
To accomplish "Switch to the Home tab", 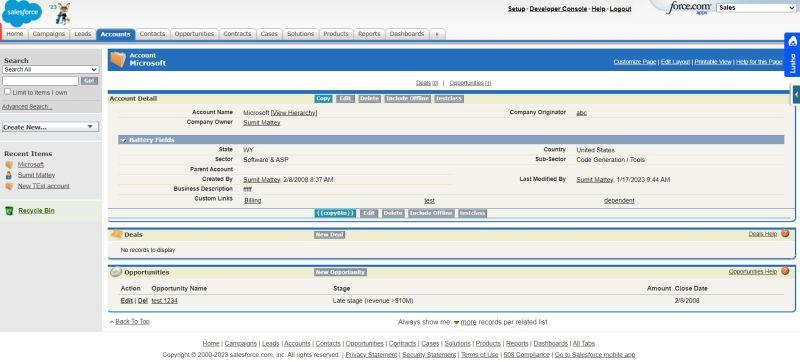I will (x=15, y=34).
